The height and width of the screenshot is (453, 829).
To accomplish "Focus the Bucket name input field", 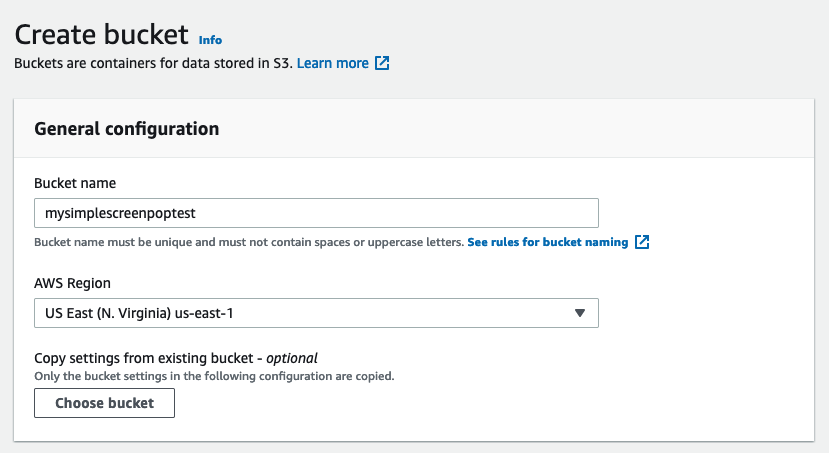I will (x=400, y=213).
